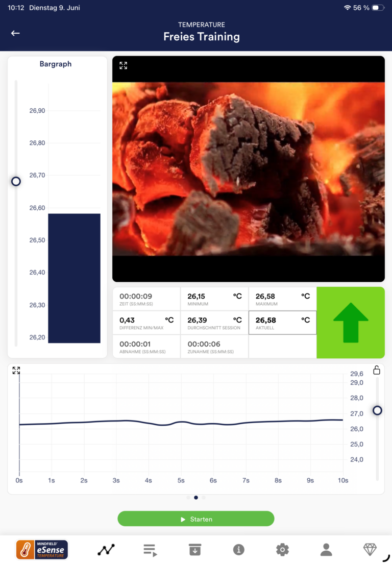Select the ZEIT 00:00:09 cell
The height and width of the screenshot is (564, 392).
click(146, 299)
